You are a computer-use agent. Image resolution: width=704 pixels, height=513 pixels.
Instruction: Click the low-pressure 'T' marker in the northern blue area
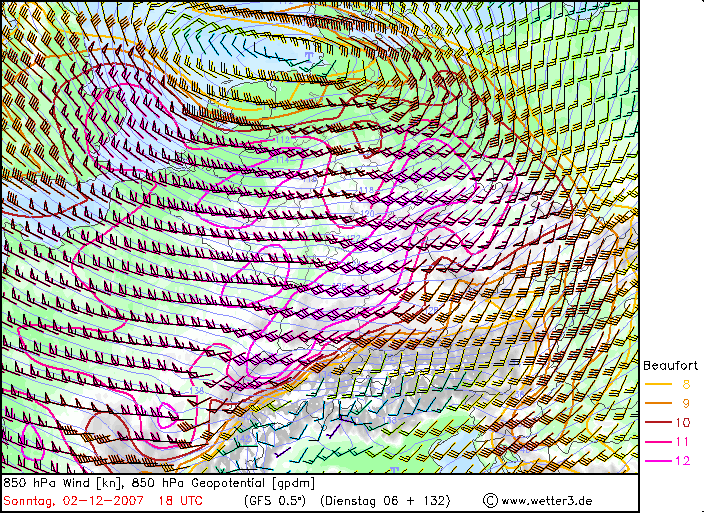(308, 55)
